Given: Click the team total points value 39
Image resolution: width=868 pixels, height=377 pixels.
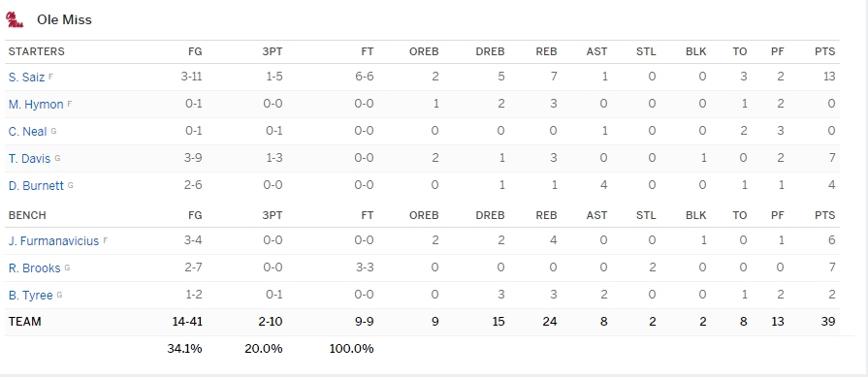Looking at the screenshot, I should click(x=828, y=321).
